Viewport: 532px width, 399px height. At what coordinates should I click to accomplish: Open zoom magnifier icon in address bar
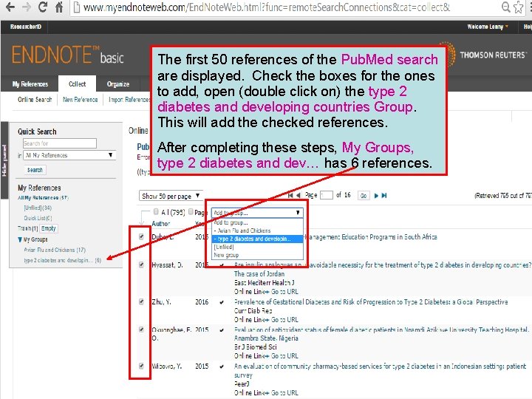[x=506, y=7]
